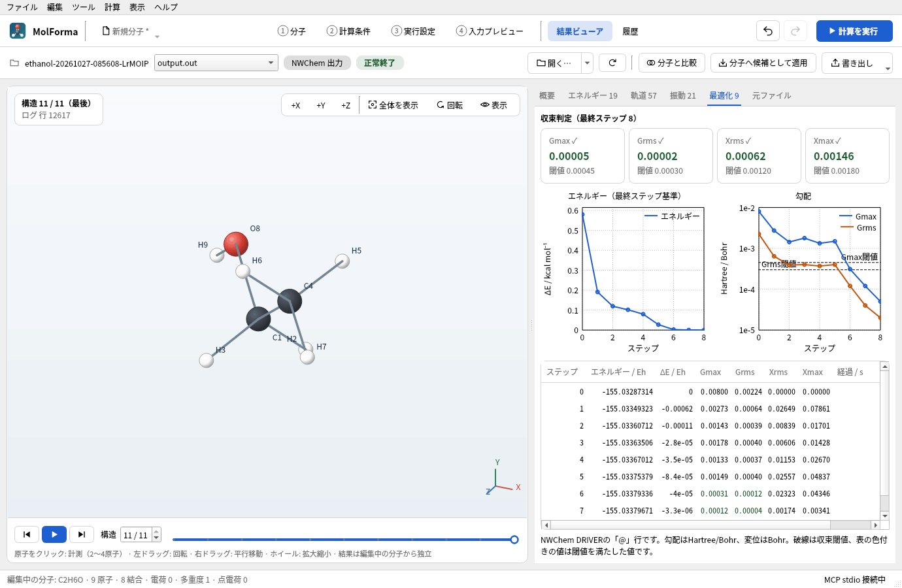Screen dimensions: 902x588
Task: Click the redo arrow icon
Action: (x=795, y=31)
